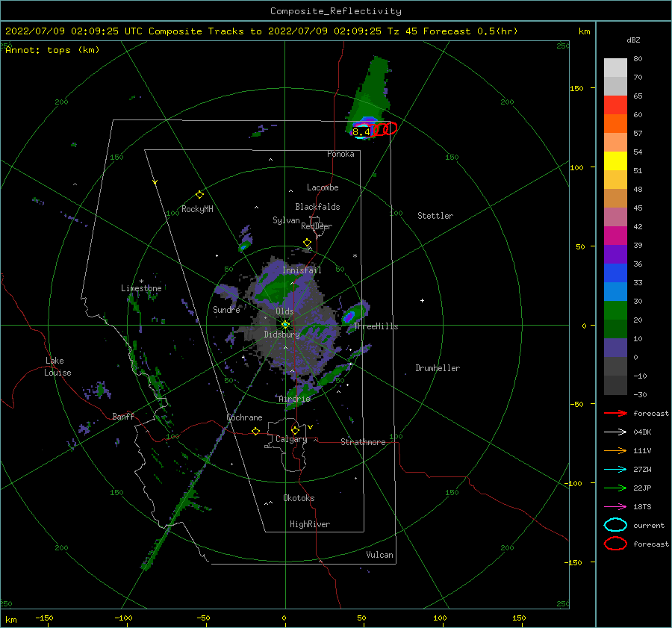Click the Lake Louise label
This screenshot has height=628, width=672.
click(x=57, y=367)
